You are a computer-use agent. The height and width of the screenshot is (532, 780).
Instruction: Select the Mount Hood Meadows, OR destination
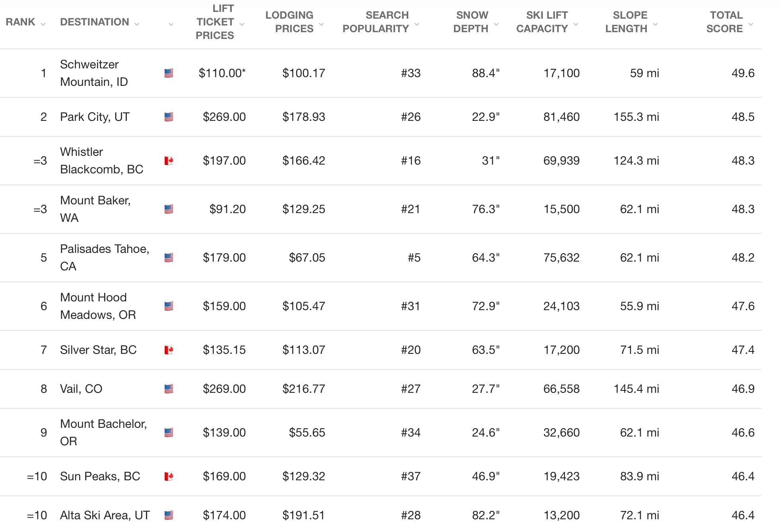[x=98, y=306]
